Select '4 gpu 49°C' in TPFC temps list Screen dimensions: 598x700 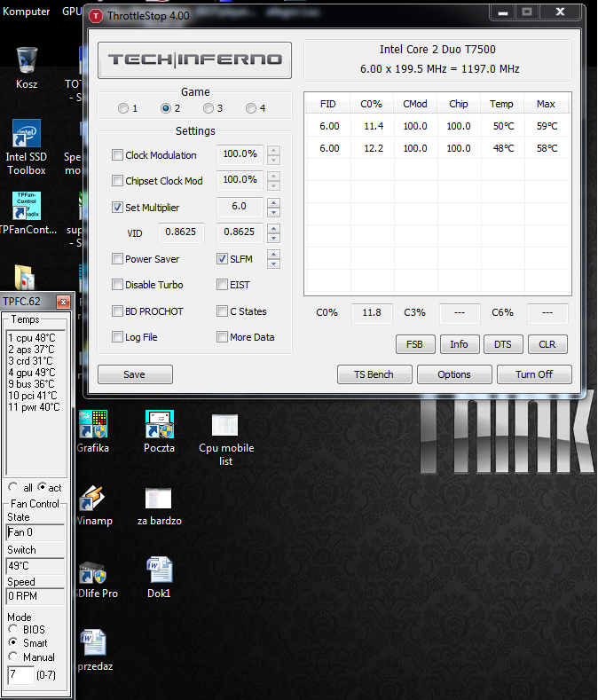pos(31,373)
